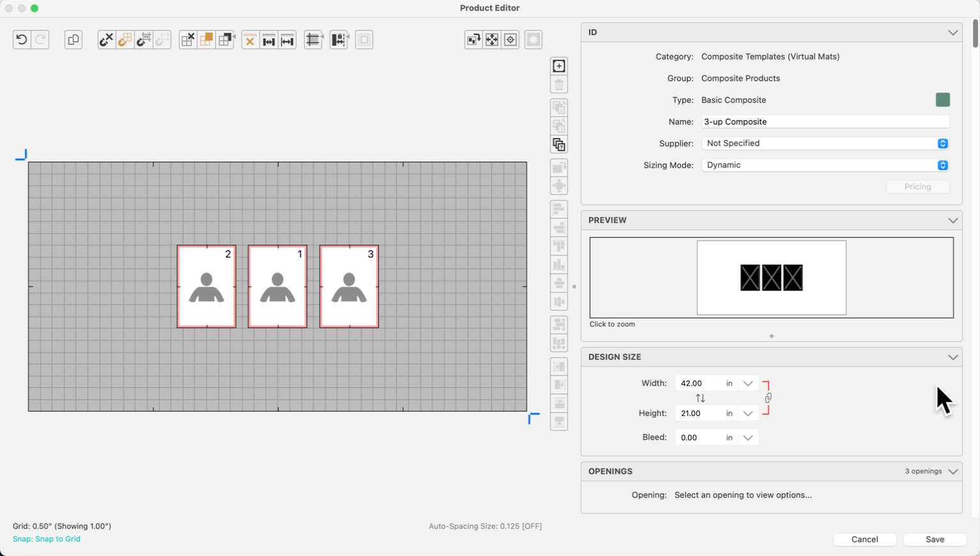Toggle the aspect ratio chain link lock
Screen dimensions: 980x556
pos(768,398)
